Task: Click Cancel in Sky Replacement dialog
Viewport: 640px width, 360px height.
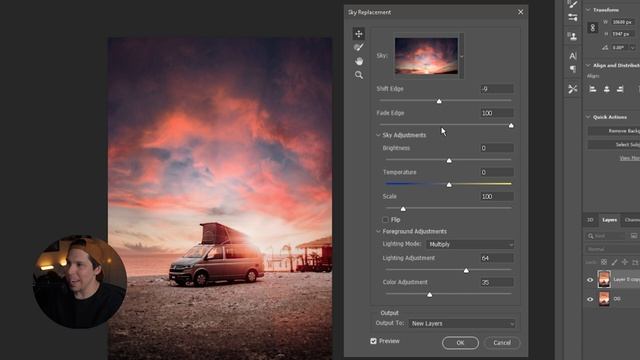Action: (x=502, y=343)
